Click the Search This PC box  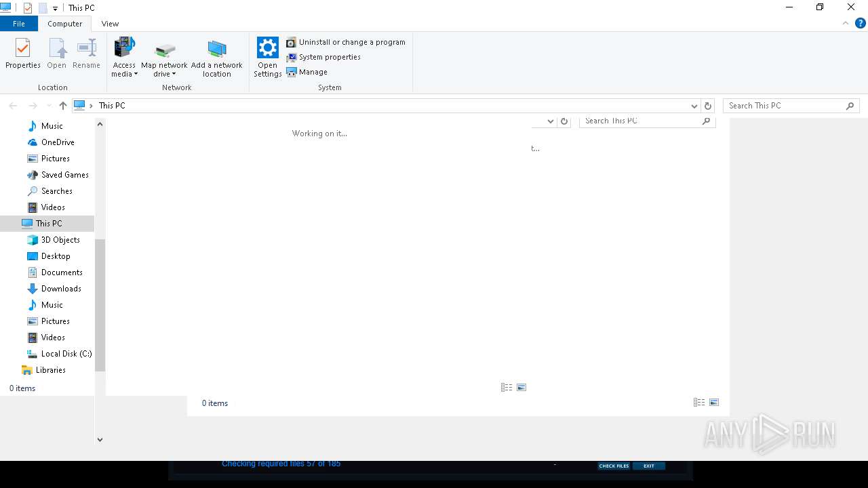pos(791,106)
